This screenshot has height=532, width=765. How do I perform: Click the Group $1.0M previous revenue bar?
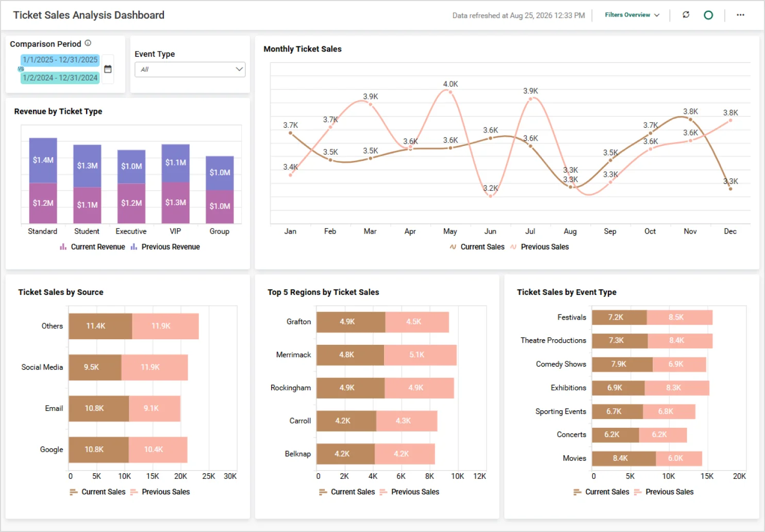point(220,173)
